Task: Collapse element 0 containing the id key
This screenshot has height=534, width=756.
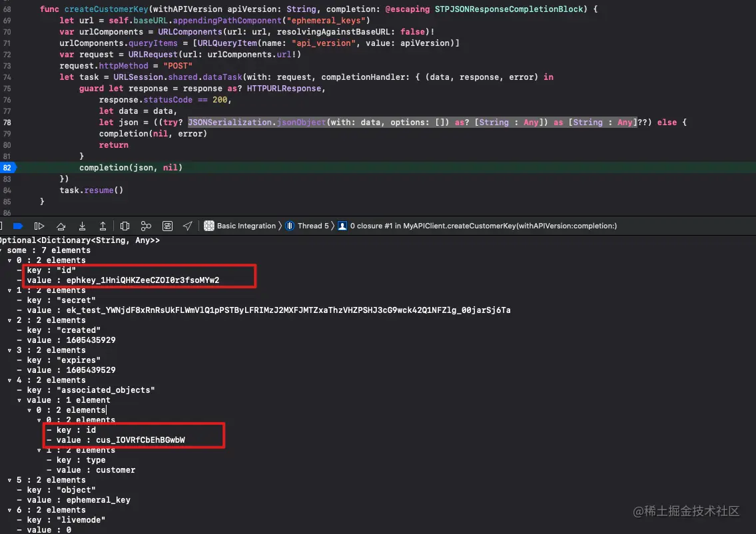Action: pyautogui.click(x=9, y=260)
